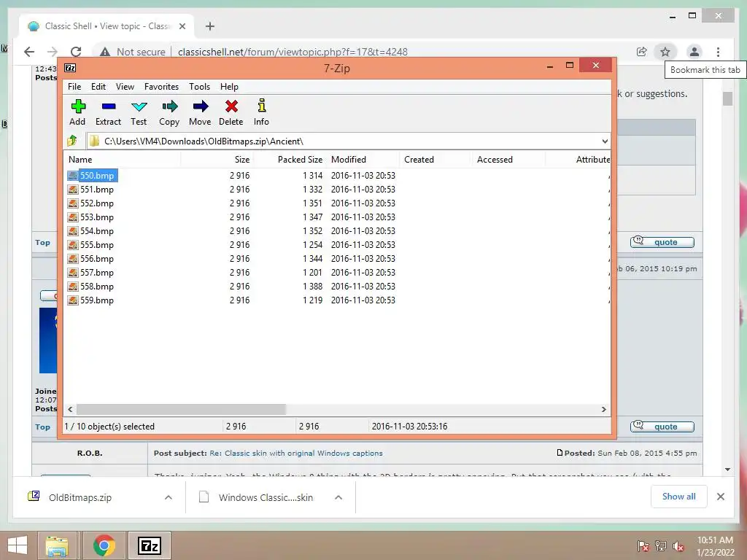747x560 pixels.
Task: Follow the lower Top link in the forum
Action: pos(42,427)
